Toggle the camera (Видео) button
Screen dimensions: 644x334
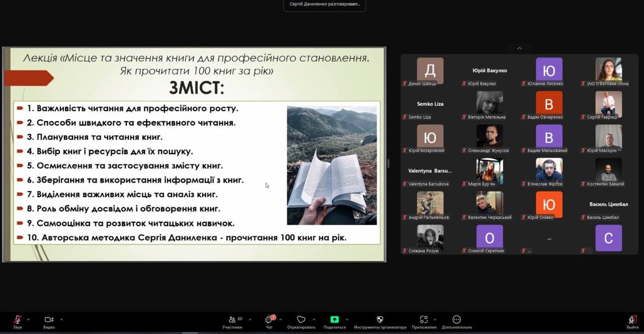coord(49,320)
